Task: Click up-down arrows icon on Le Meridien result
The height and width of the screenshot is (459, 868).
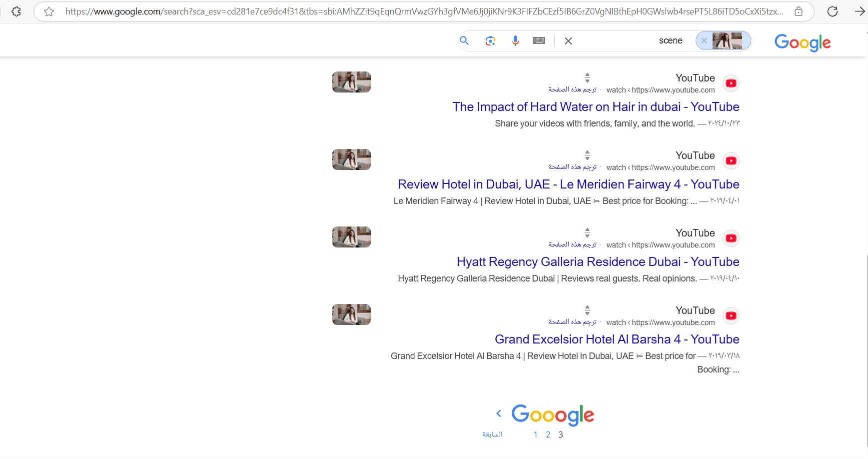Action: (x=588, y=155)
